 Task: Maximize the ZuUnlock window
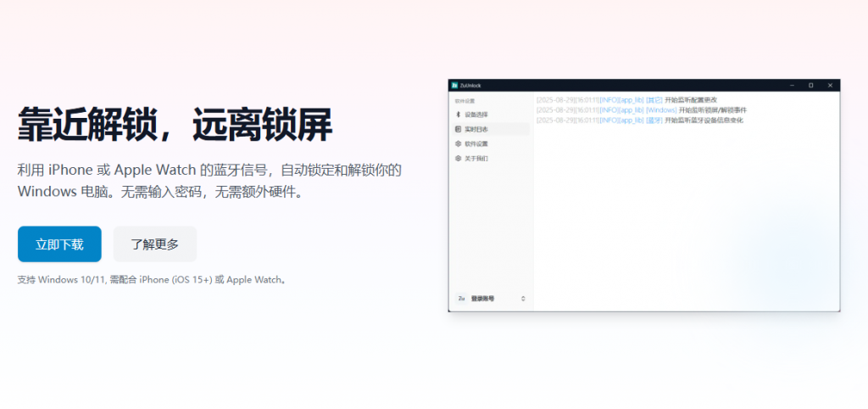click(810, 86)
